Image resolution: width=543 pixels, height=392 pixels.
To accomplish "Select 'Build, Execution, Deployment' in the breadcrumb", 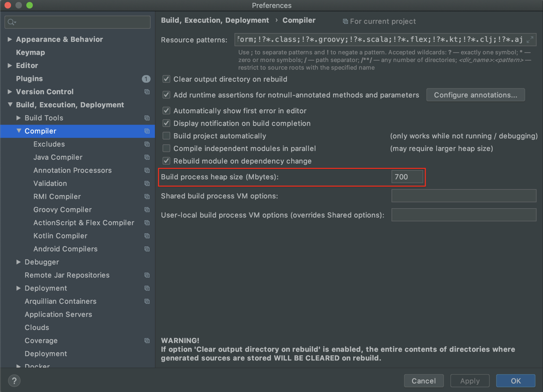I will [215, 20].
